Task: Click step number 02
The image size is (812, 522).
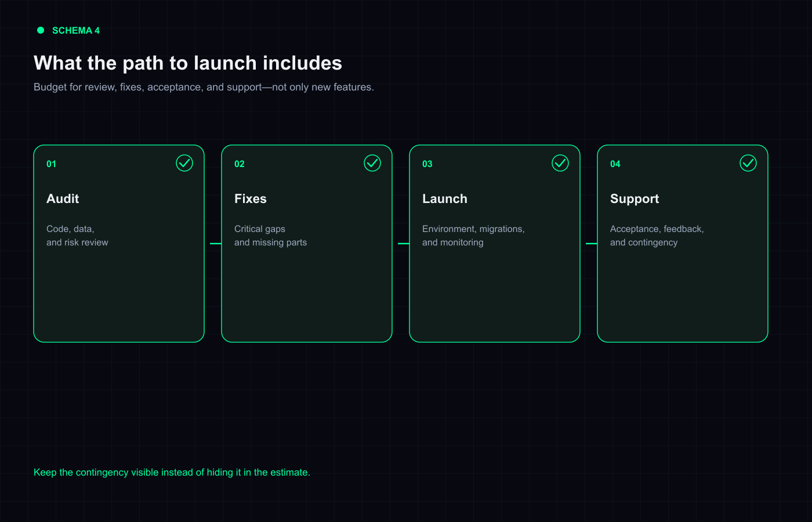Action: [240, 164]
